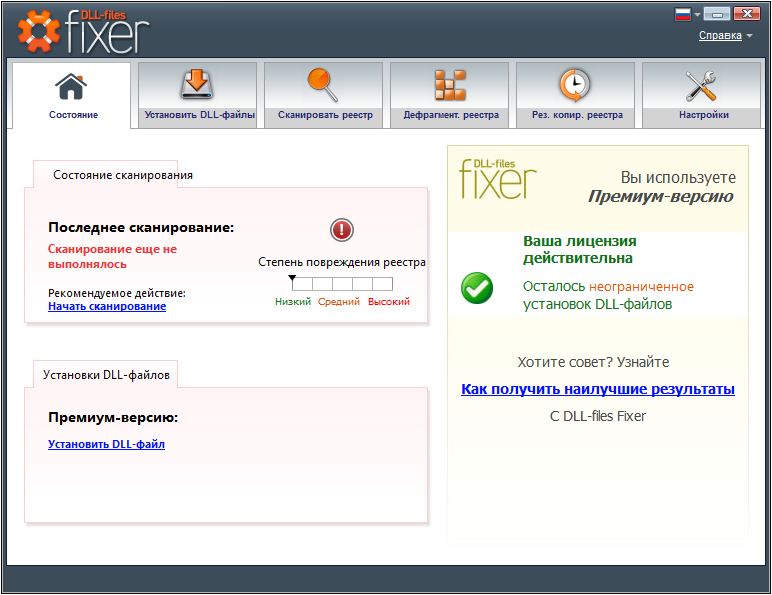Open the Установить DLL-файлы tab
This screenshot has width=772, height=595.
[x=198, y=96]
